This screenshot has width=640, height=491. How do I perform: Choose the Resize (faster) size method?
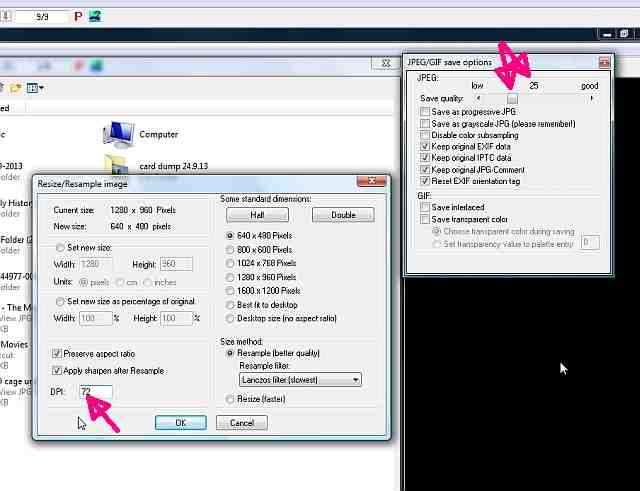tap(230, 399)
